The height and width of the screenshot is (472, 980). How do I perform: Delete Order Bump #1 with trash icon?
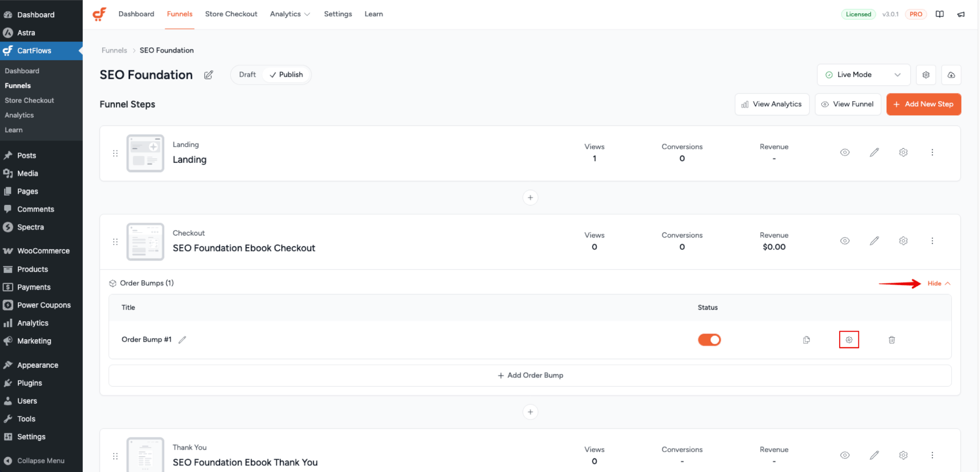892,340
